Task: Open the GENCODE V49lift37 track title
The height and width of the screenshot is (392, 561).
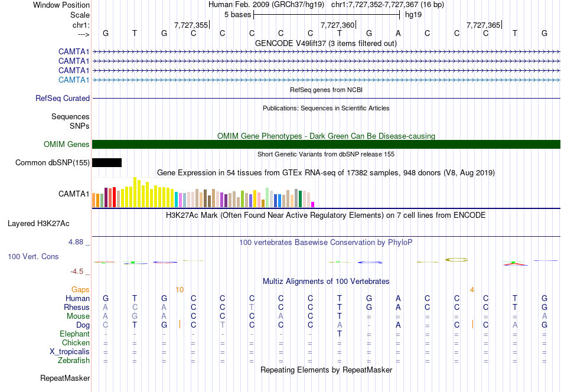Action: (x=326, y=43)
